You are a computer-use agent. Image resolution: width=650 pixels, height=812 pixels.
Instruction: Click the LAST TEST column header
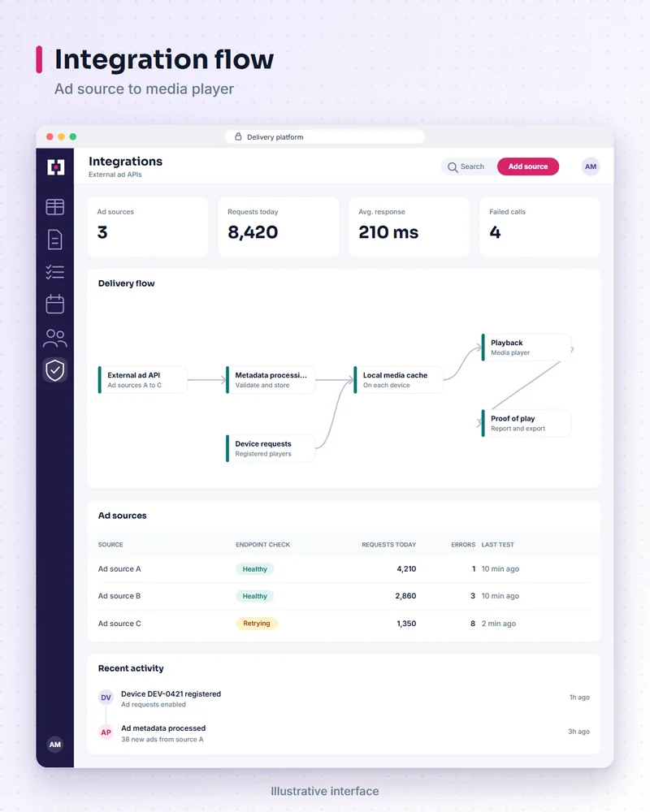(497, 545)
